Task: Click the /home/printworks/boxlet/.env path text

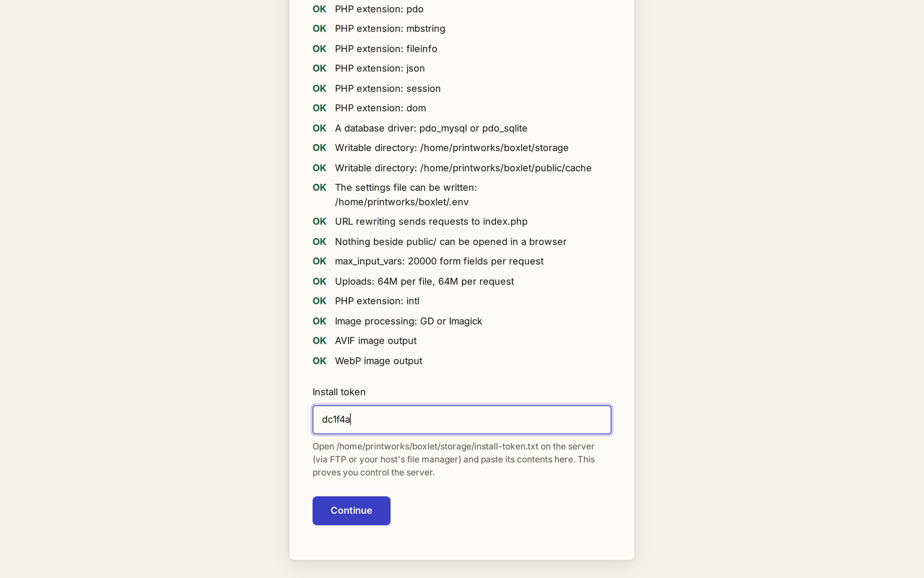Action: (x=402, y=202)
